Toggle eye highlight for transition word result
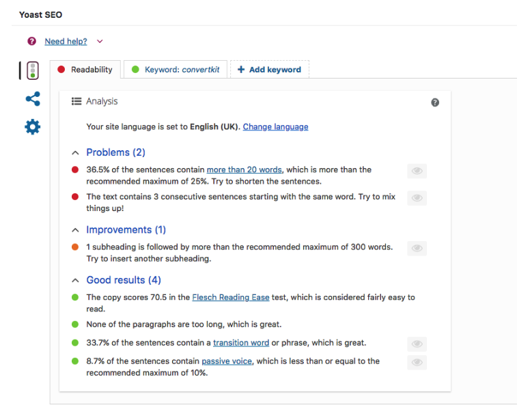 [x=417, y=344]
